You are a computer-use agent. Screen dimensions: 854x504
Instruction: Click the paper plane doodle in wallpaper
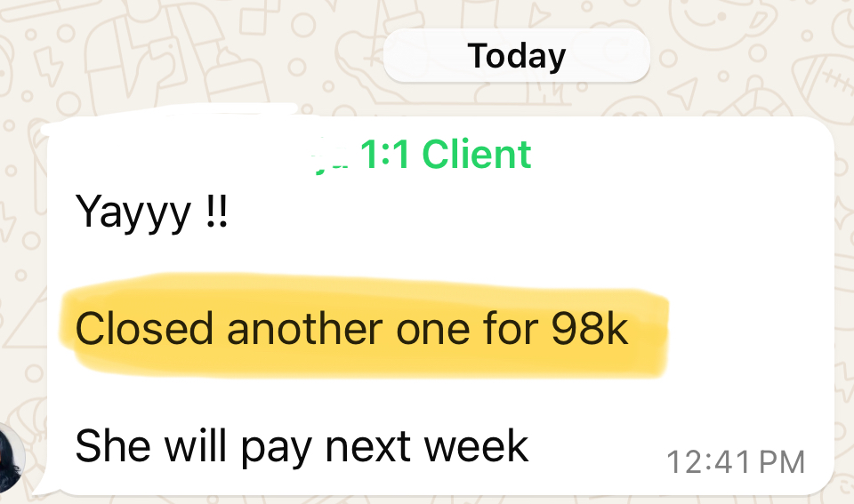click(683, 92)
